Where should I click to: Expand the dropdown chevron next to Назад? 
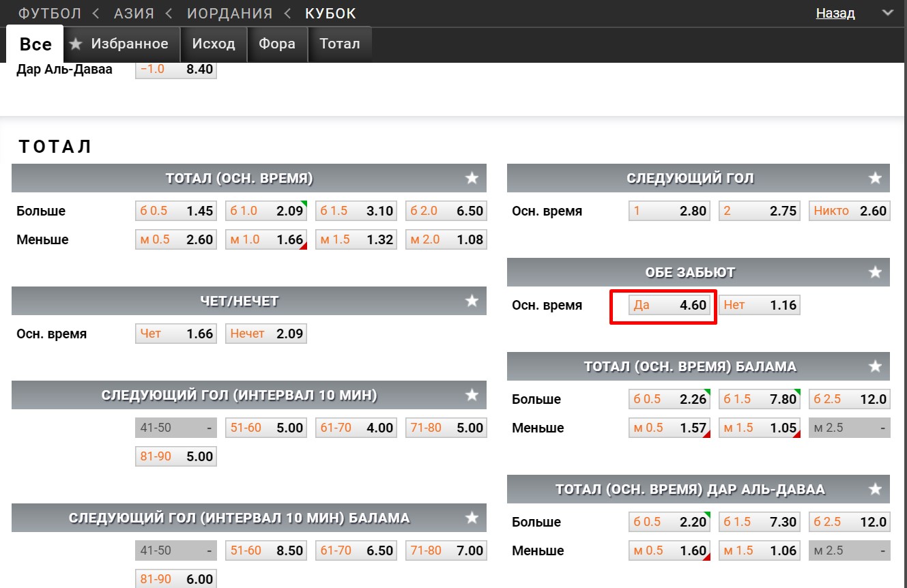coord(887,13)
